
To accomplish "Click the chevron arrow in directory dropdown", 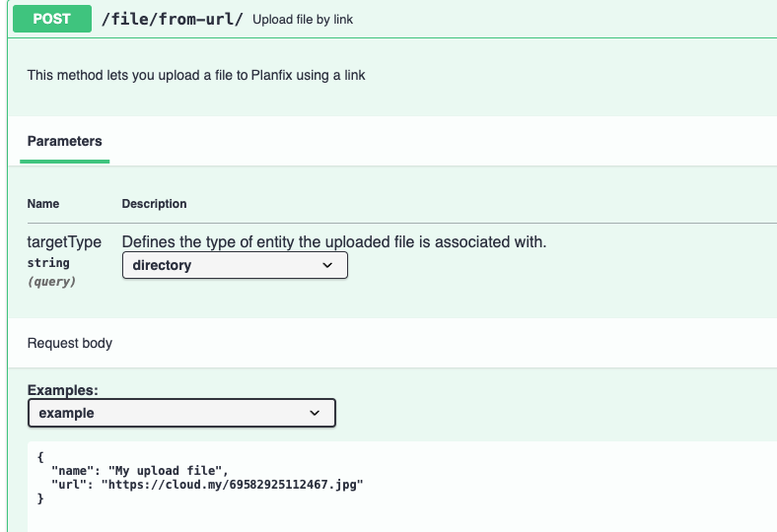I will point(328,265).
